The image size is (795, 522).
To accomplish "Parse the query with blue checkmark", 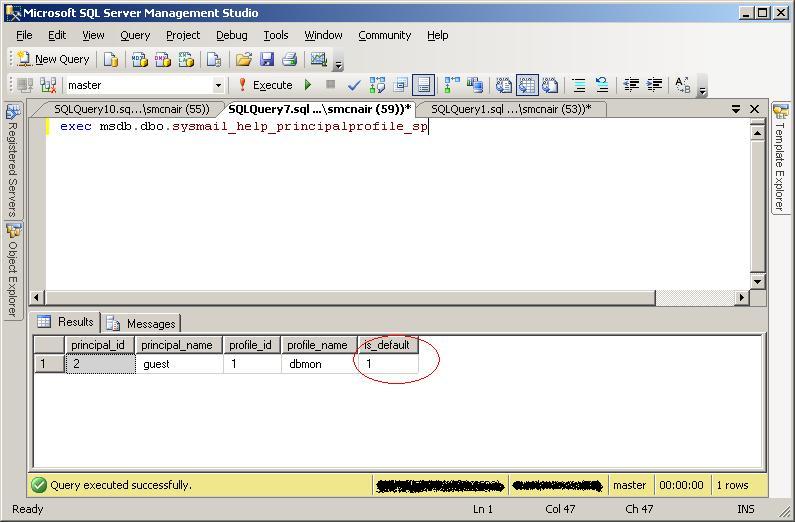I will [x=354, y=85].
